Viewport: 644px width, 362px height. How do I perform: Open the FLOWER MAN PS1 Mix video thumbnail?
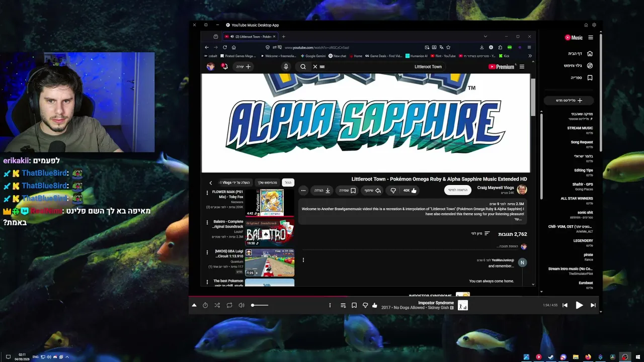[270, 203]
